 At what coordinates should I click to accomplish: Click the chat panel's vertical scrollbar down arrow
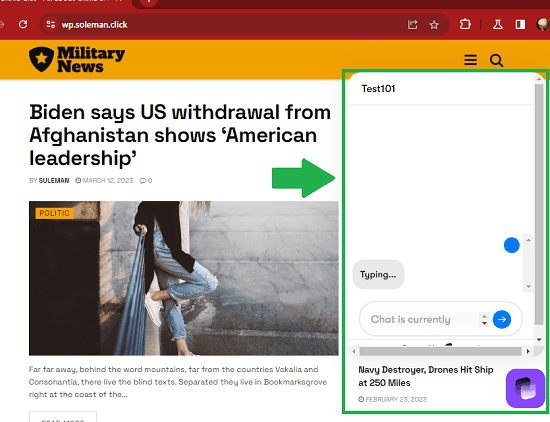[539, 340]
